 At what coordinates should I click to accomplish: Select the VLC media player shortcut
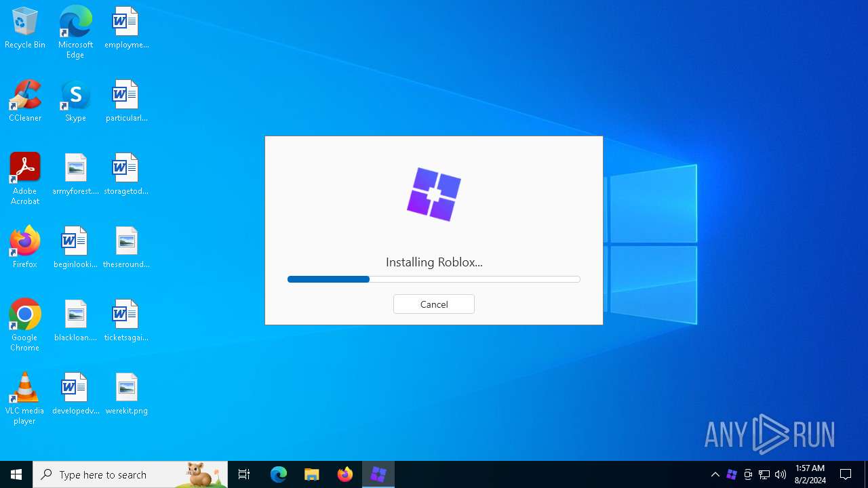[25, 399]
